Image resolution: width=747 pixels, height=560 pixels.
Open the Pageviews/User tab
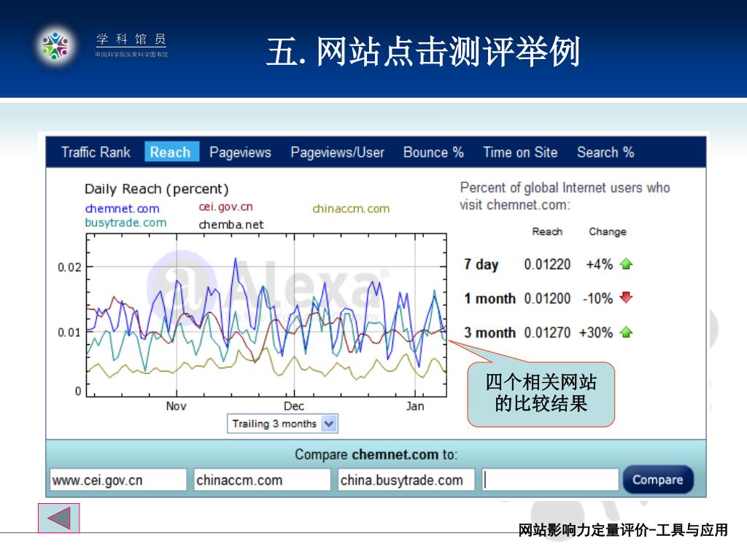pos(337,152)
